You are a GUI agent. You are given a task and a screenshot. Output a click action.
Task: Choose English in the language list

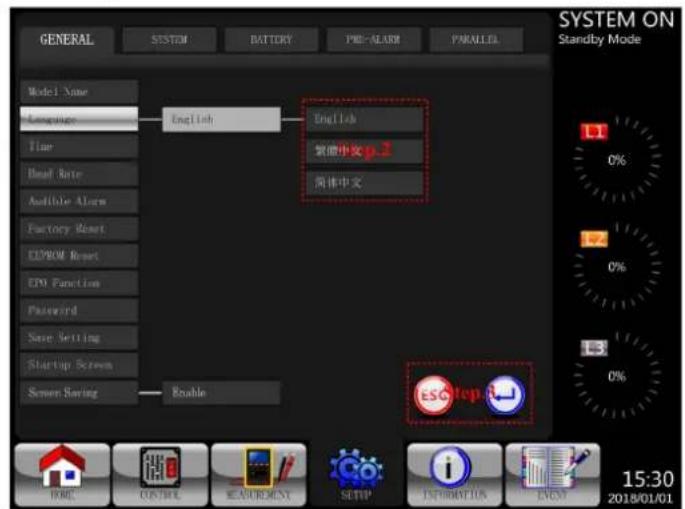[x=365, y=119]
